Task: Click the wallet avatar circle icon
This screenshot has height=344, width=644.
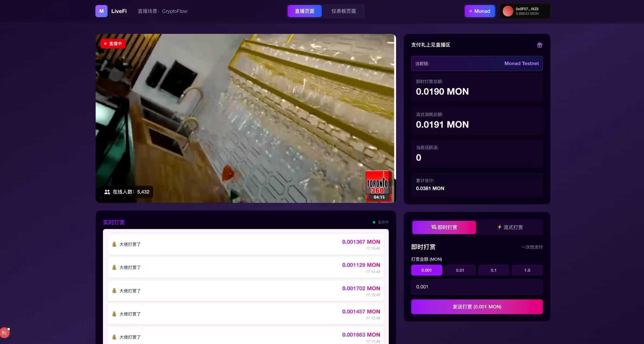Action: click(508, 11)
